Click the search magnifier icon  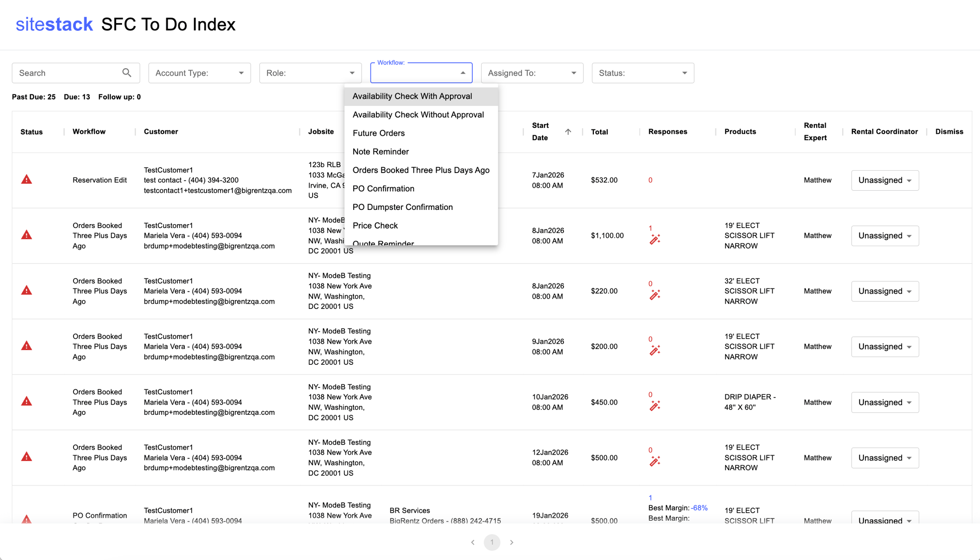(x=126, y=73)
